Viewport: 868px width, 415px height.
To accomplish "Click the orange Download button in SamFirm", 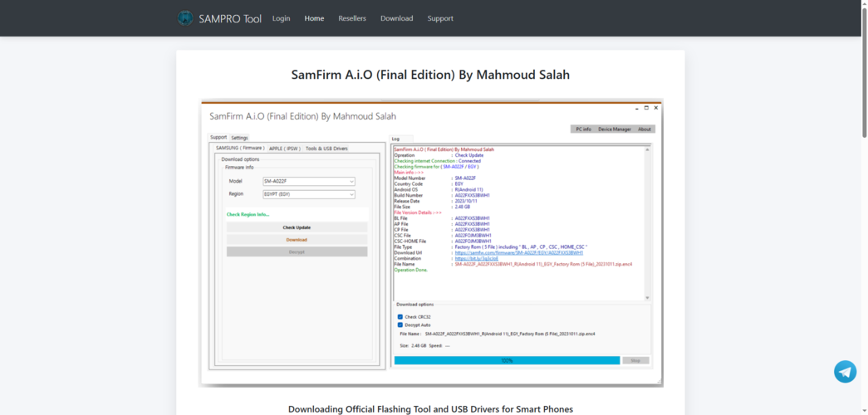I will pyautogui.click(x=297, y=240).
